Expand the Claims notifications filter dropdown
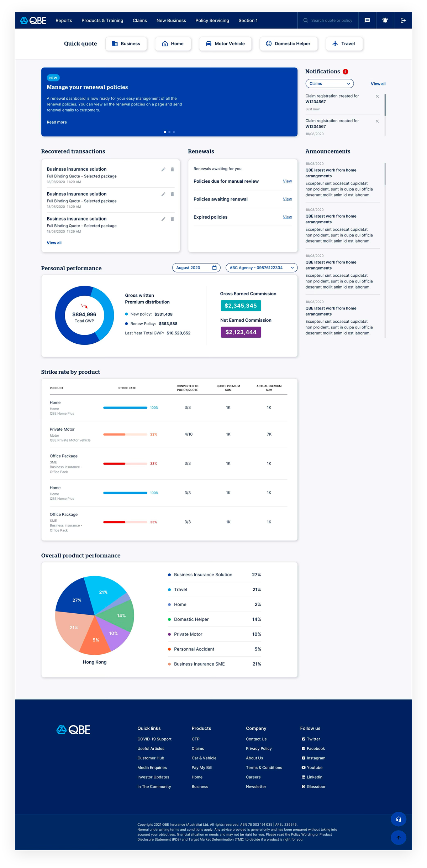Viewport: 427px width, 868px height. pos(330,84)
